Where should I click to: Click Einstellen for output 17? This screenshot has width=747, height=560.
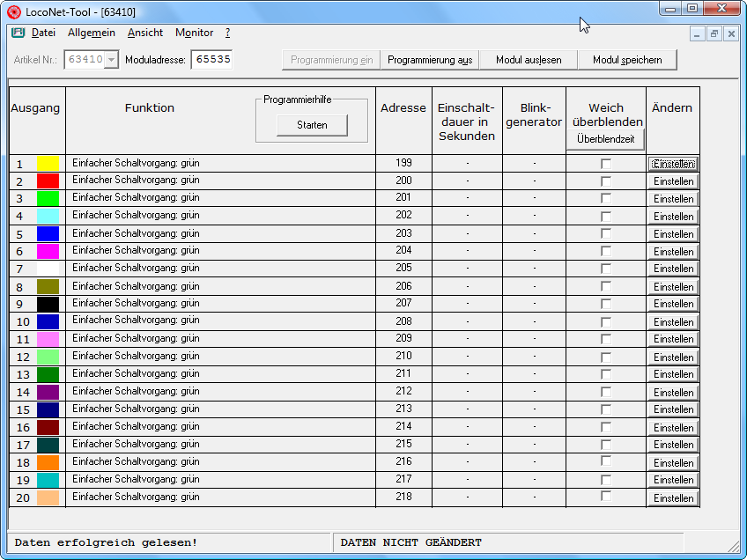[x=673, y=445]
